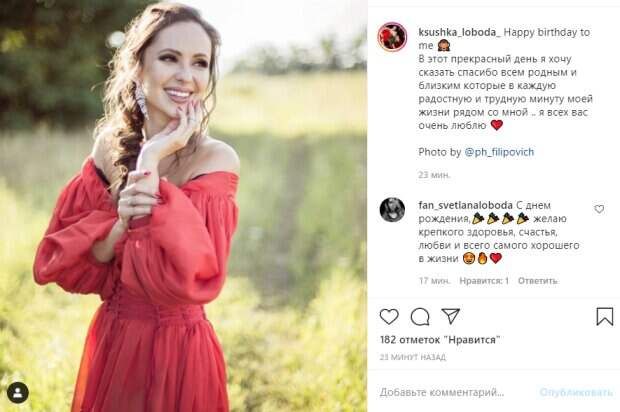Image resolution: width=620 pixels, height=412 pixels.
Task: Open fan_svetlanaloboda username link
Action: tap(465, 205)
